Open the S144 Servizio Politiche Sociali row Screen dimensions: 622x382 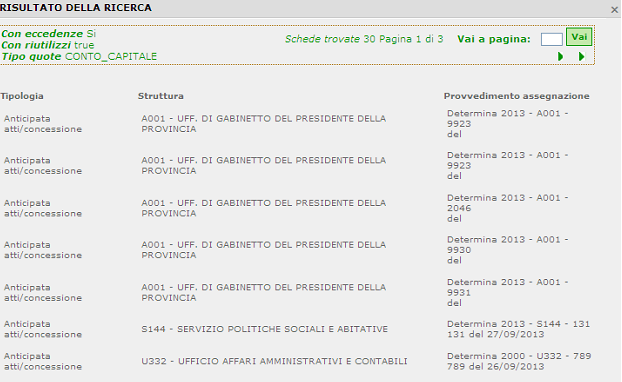(x=265, y=329)
